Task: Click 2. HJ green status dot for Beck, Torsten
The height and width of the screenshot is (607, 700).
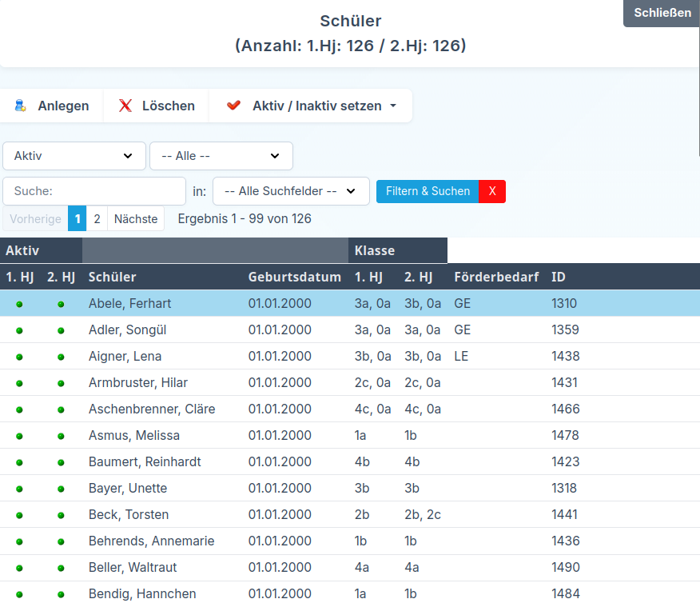Action: [x=61, y=515]
